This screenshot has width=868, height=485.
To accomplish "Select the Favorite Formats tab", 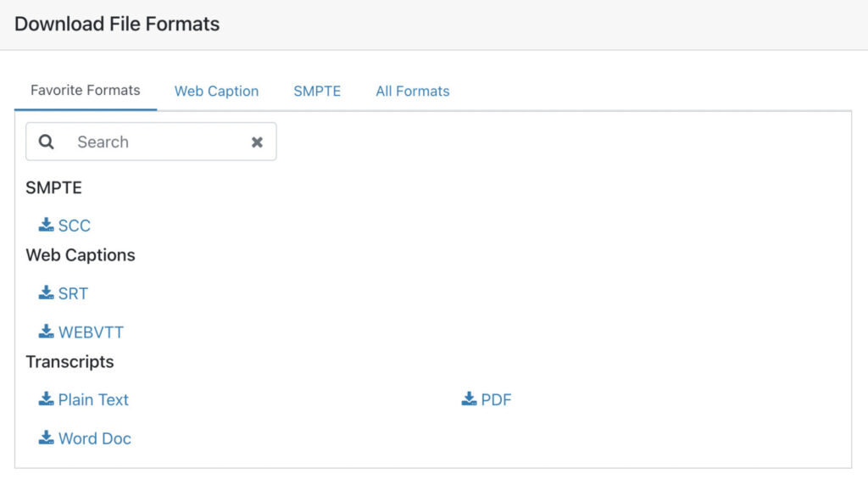I will (x=86, y=90).
